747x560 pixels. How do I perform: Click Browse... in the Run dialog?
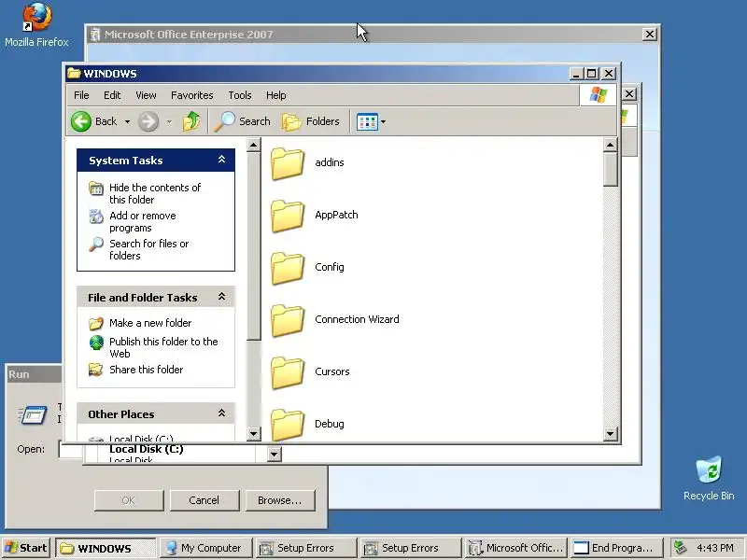pyautogui.click(x=279, y=500)
